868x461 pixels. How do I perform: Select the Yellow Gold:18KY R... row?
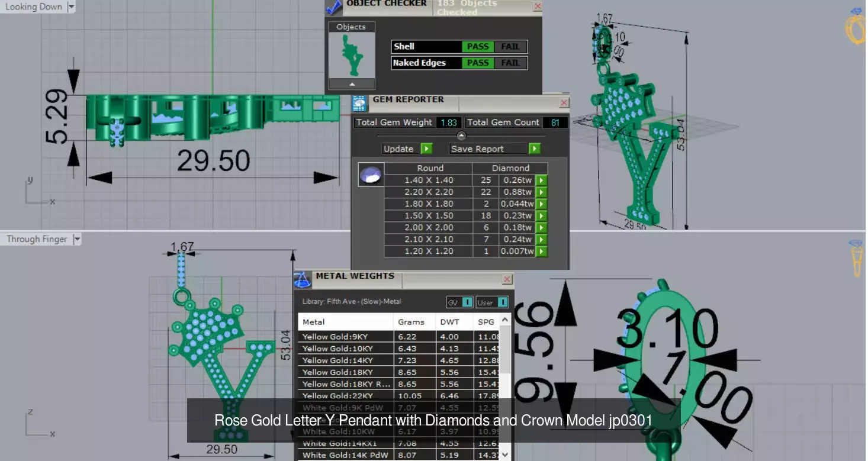pos(400,384)
